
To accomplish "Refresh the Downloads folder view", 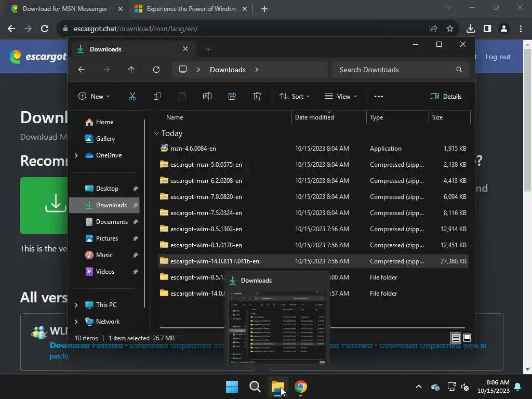I will point(156,70).
